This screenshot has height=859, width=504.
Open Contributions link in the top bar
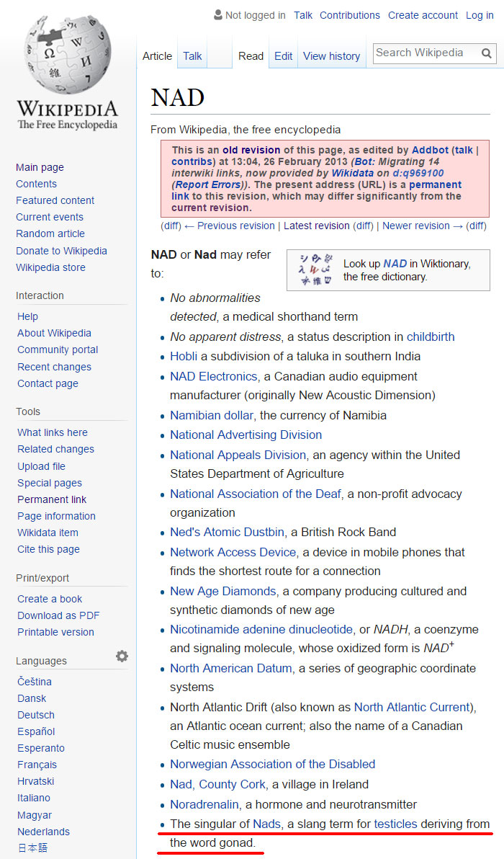click(x=350, y=15)
